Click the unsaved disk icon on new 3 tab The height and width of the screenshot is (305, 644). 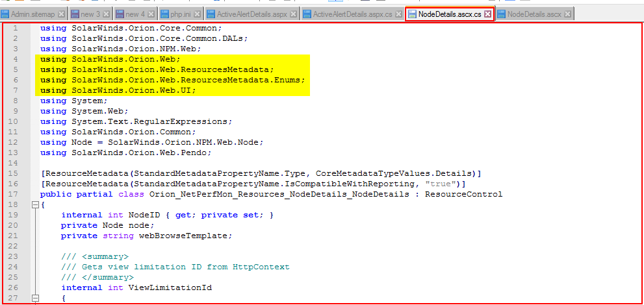click(75, 14)
